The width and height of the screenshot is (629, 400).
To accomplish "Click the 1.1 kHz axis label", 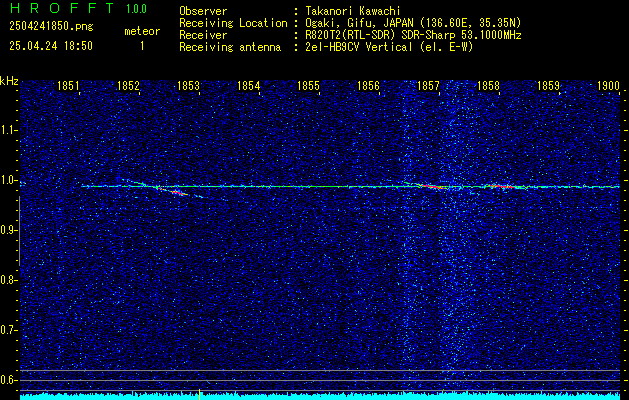I will [x=8, y=130].
